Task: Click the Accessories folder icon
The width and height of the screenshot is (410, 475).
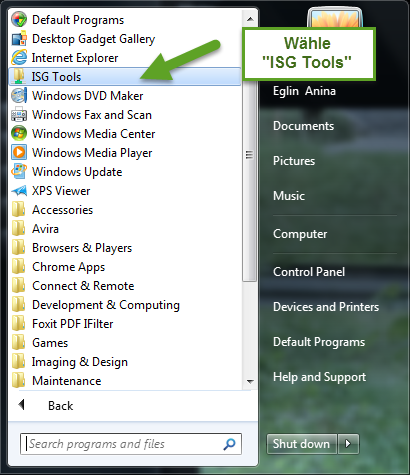Action: 18,210
